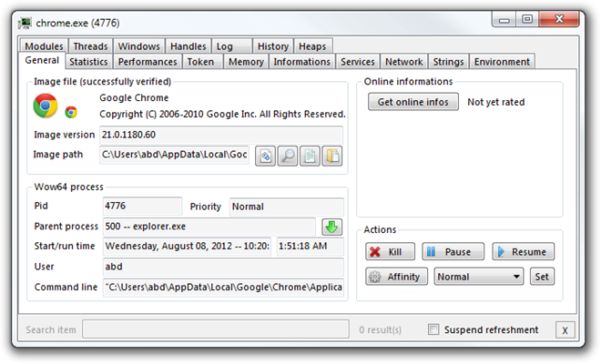
Task: Select the Log tab
Action: pyautogui.click(x=231, y=46)
